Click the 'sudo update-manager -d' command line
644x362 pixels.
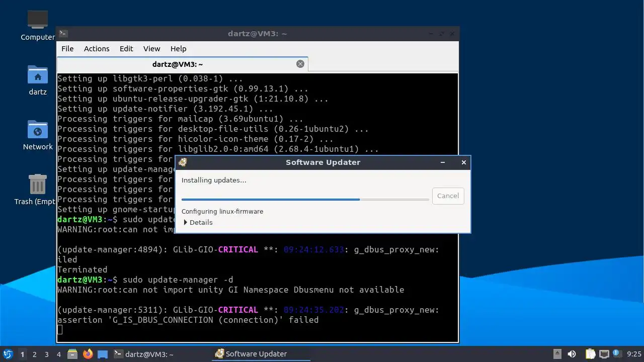point(178,280)
